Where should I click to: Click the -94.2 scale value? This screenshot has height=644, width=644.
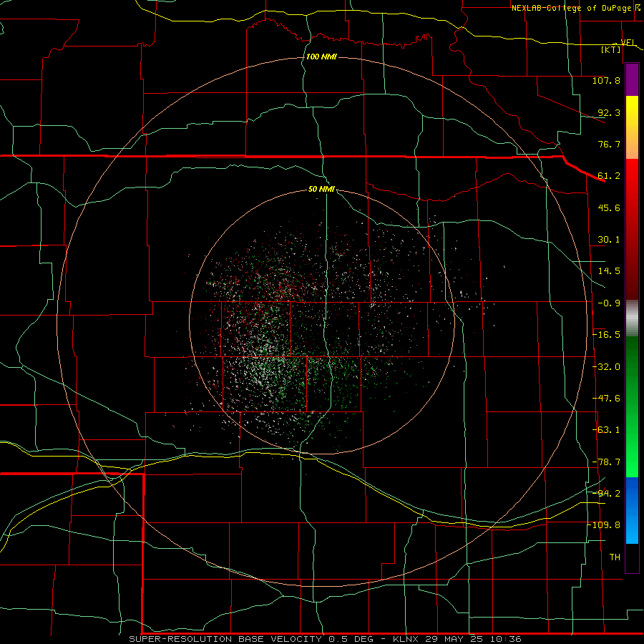pos(607,494)
